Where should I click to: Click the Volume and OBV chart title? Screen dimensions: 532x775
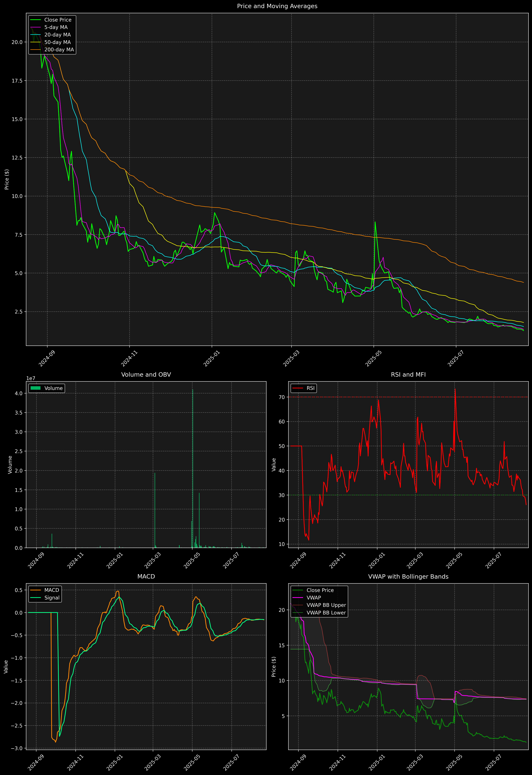[x=146, y=374]
